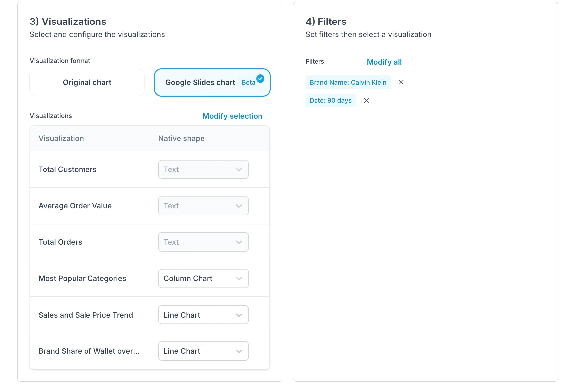This screenshot has width=576, height=392.
Task: Click Modify selection link
Action: click(232, 116)
